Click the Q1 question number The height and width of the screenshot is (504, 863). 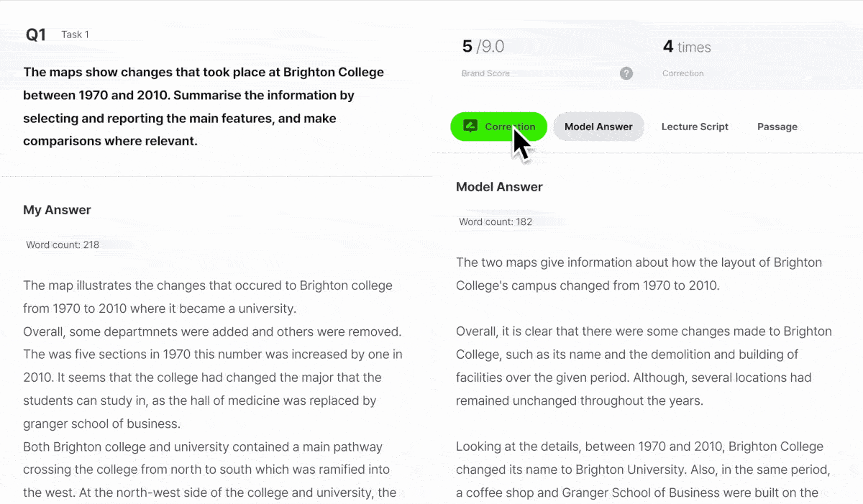36,35
